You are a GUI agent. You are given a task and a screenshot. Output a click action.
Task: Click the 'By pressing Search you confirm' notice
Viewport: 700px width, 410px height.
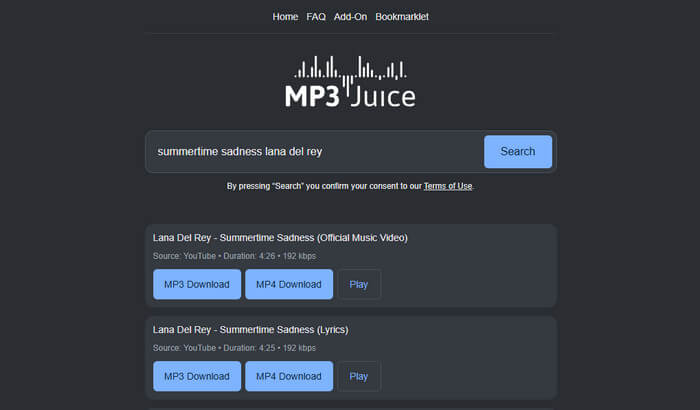coord(350,186)
